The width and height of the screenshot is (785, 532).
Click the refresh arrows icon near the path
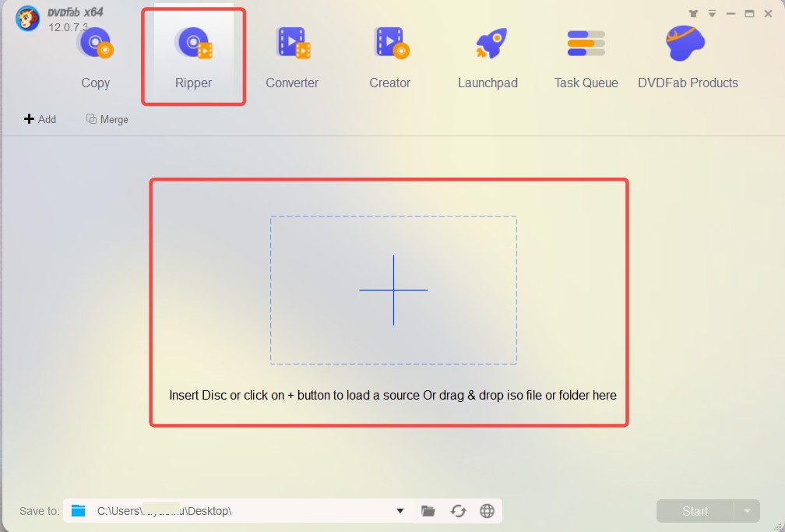pyautogui.click(x=458, y=511)
